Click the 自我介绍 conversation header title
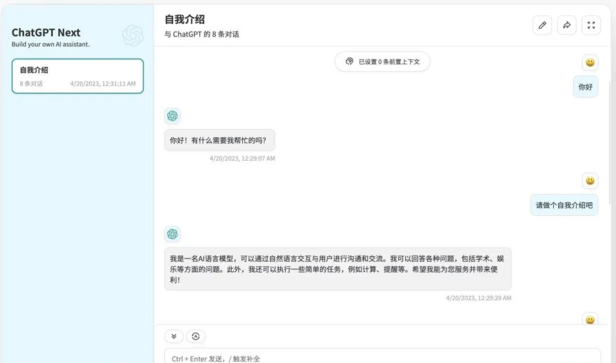The width and height of the screenshot is (616, 363). (185, 20)
